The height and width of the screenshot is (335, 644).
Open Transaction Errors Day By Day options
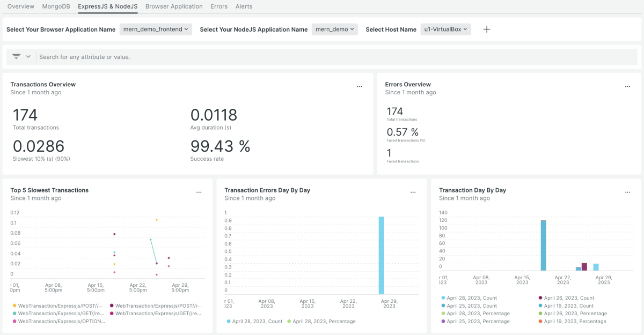tap(413, 192)
